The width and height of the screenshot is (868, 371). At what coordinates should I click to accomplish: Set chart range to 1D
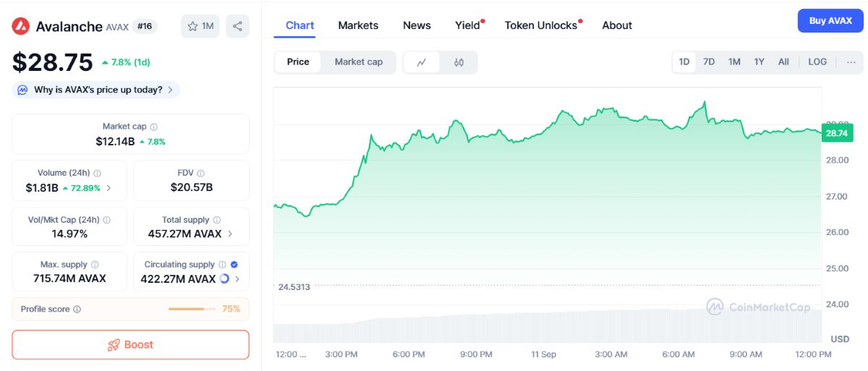[684, 62]
